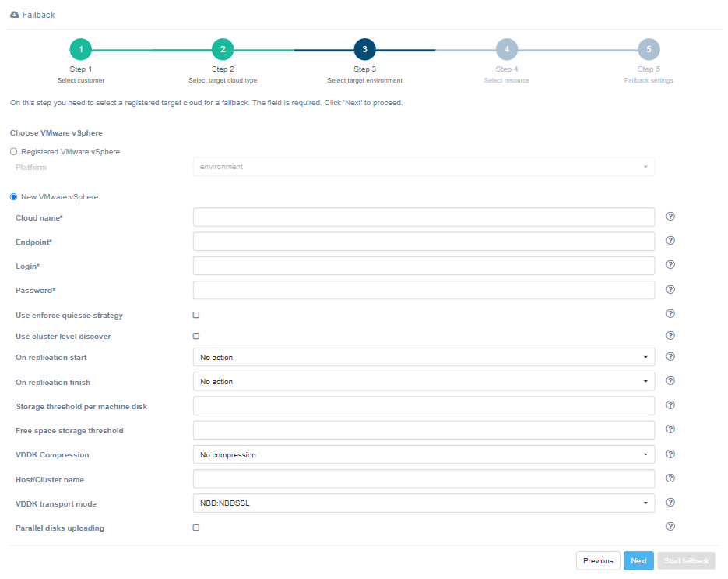Show help for VDDK Compression
Screen dimensions: 728x579
pyautogui.click(x=670, y=454)
